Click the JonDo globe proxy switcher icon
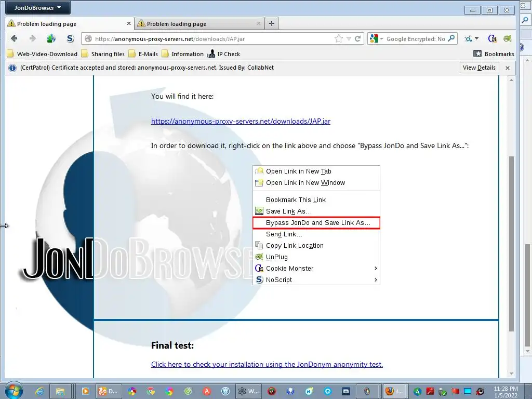Viewport: 532px width, 399px height. point(51,38)
